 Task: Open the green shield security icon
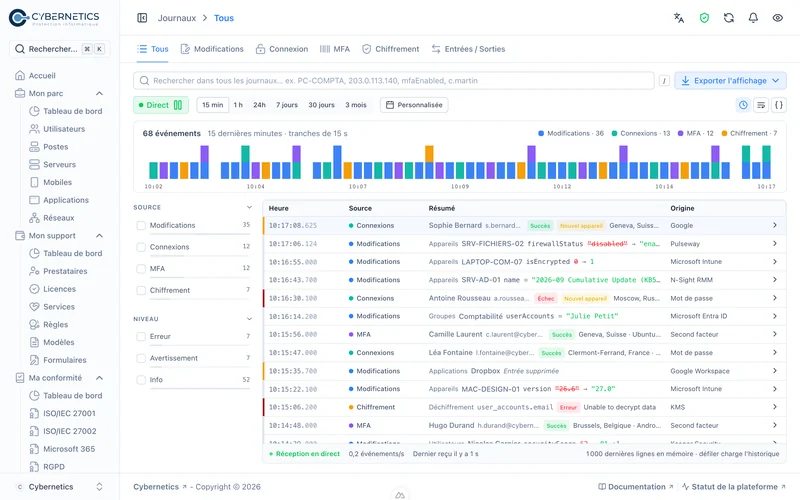704,18
